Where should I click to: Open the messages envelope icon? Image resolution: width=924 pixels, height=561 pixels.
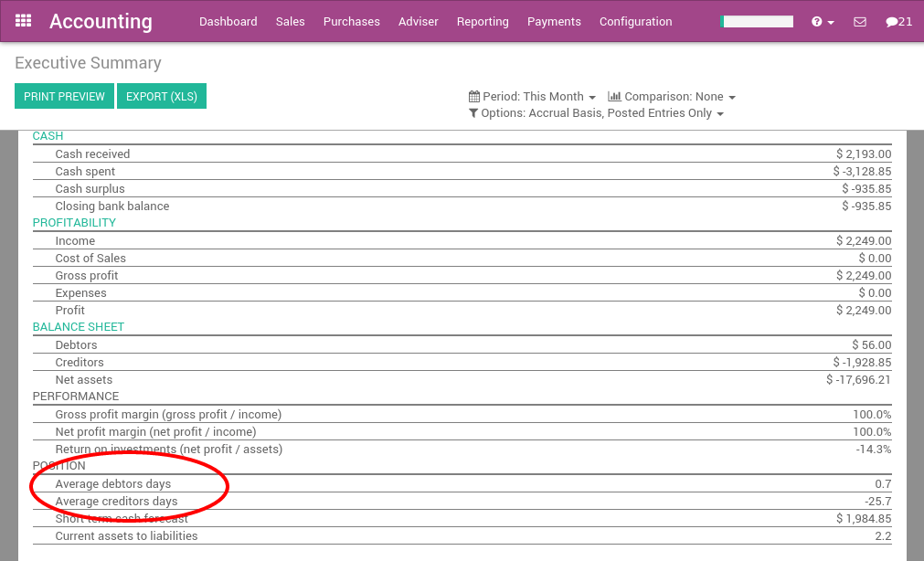pyautogui.click(x=859, y=20)
